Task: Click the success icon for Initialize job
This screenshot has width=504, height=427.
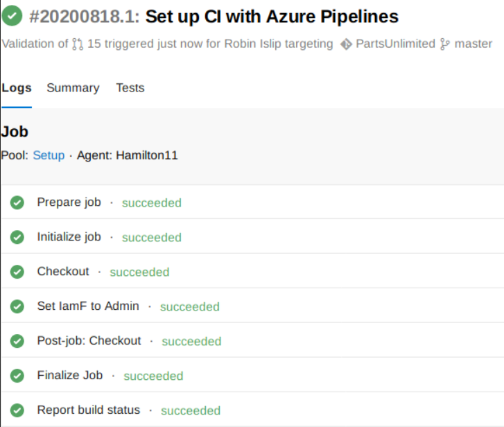Action: click(17, 237)
